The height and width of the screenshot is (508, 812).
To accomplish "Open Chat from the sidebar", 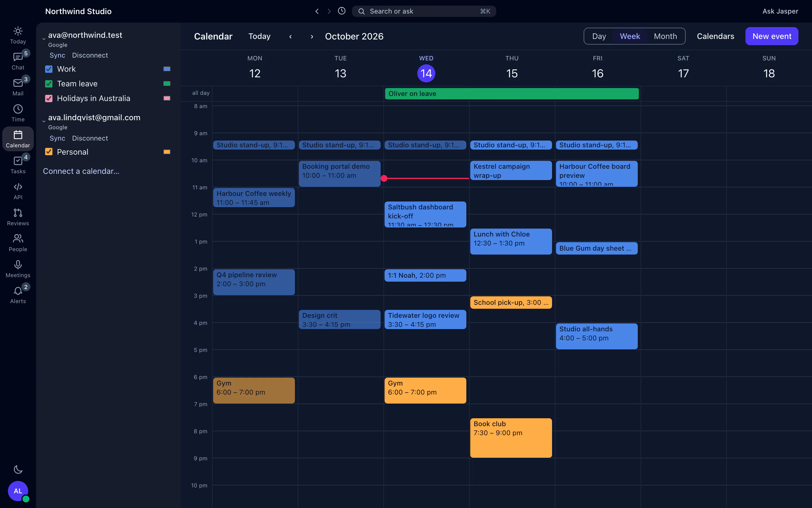I will click(x=18, y=61).
